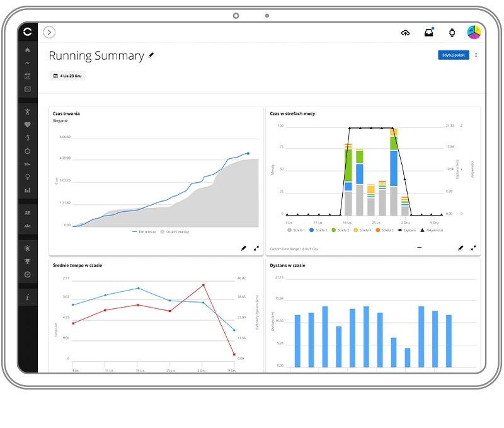Screen dimensions: 504x428
Task: Open the light bulb insights sidebar icon
Action: pos(27,177)
